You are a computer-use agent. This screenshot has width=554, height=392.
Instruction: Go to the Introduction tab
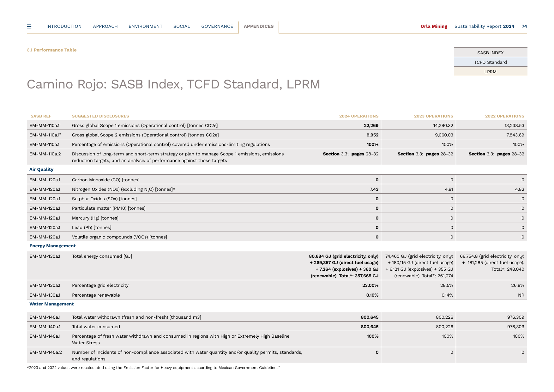(x=64, y=27)
